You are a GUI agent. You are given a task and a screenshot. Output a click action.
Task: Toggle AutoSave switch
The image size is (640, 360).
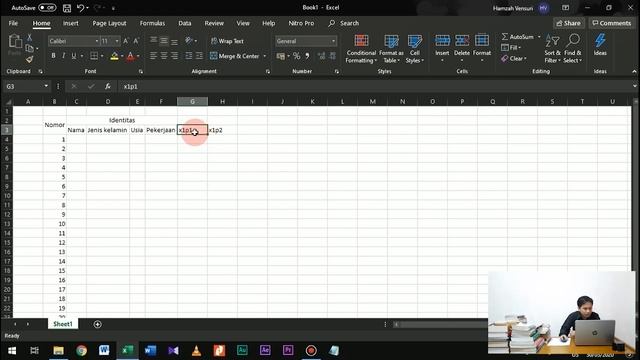[47, 8]
